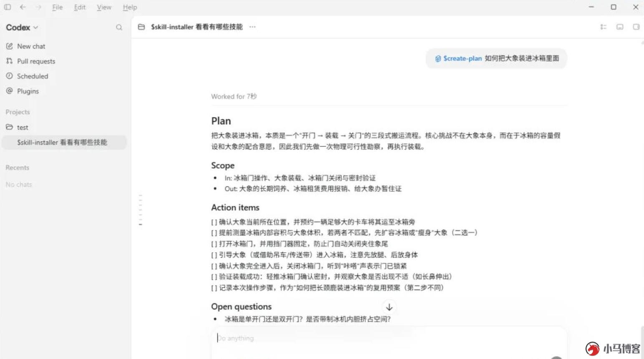Open Plugins from the sidebar

(x=23, y=91)
